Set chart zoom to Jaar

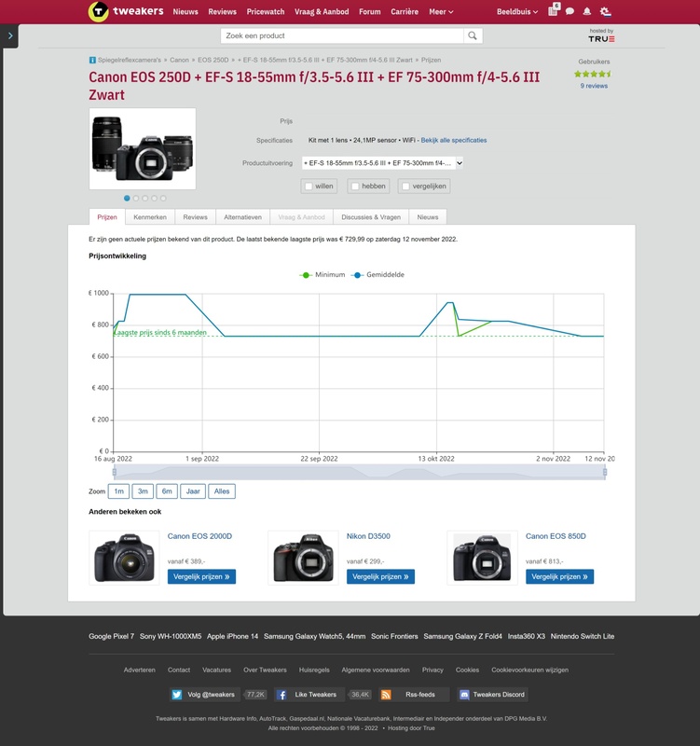point(193,491)
